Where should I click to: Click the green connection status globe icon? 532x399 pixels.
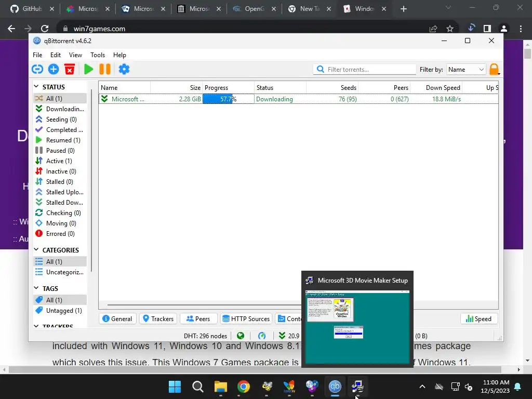tap(241, 336)
